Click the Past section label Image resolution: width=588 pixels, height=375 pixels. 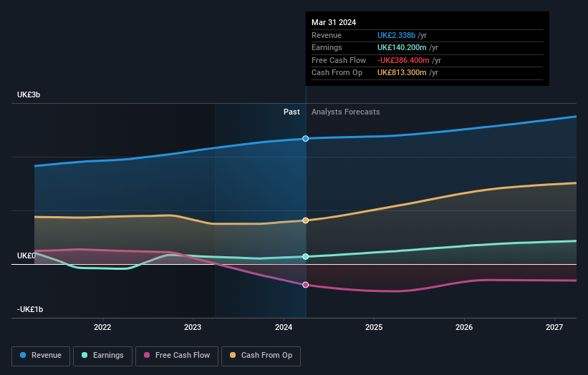[291, 112]
